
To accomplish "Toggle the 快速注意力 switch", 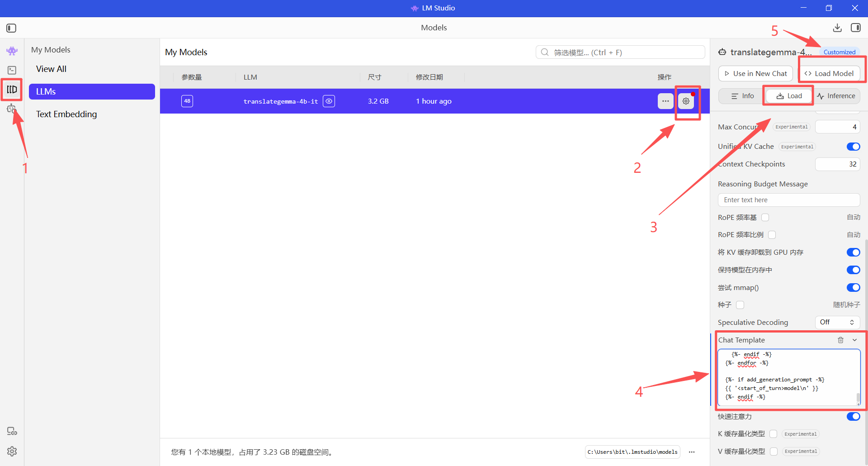I will pyautogui.click(x=853, y=416).
